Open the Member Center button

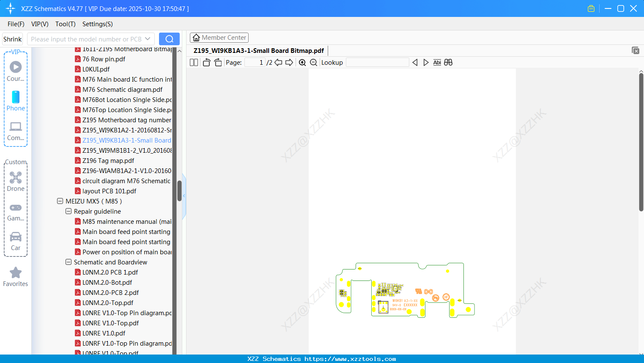click(219, 38)
